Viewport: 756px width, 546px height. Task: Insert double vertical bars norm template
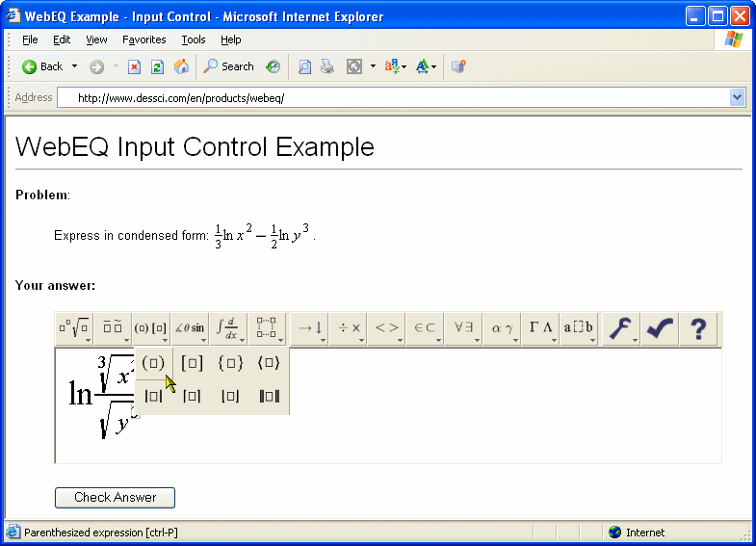coord(269,396)
